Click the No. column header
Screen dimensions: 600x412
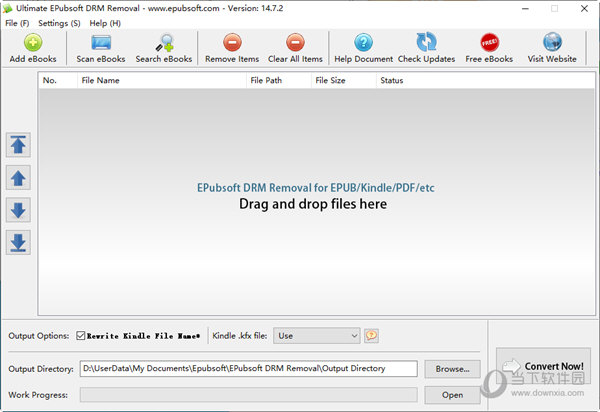pyautogui.click(x=58, y=80)
